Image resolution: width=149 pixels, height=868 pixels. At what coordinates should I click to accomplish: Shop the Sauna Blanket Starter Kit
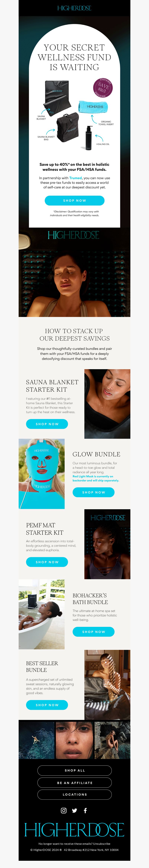47,424
